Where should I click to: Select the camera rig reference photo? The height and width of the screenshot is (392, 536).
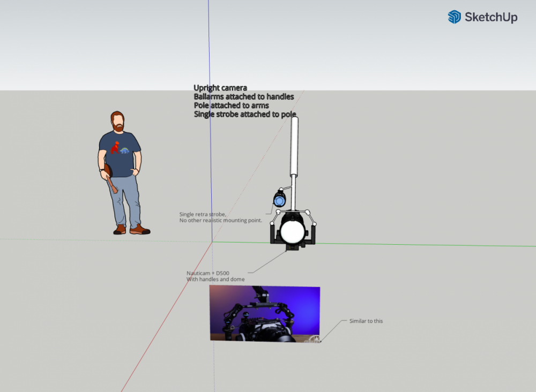point(265,314)
